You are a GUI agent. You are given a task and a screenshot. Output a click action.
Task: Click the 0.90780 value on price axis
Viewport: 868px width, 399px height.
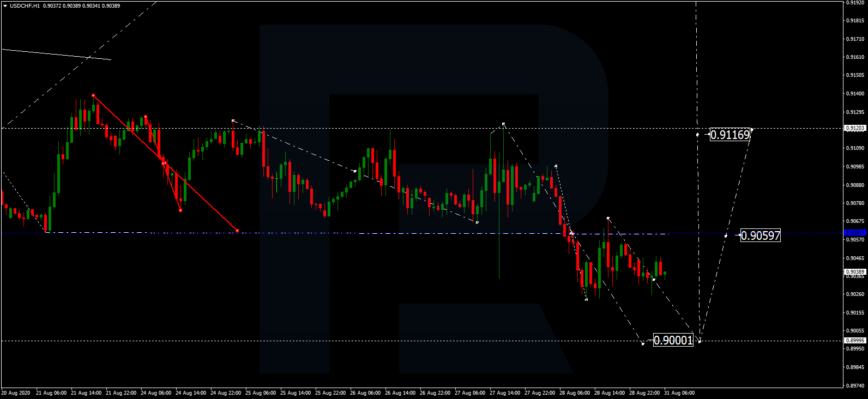coord(855,203)
